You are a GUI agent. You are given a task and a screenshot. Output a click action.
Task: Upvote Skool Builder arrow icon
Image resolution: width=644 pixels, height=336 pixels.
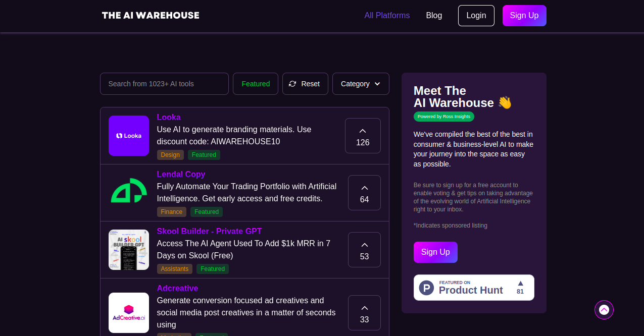tap(365, 245)
